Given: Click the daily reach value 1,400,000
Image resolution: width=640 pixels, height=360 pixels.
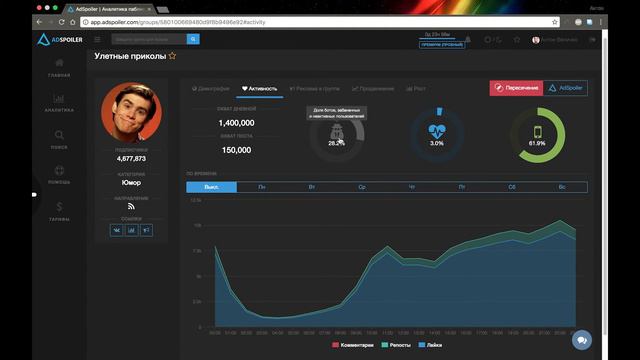Looking at the screenshot, I should 236,123.
